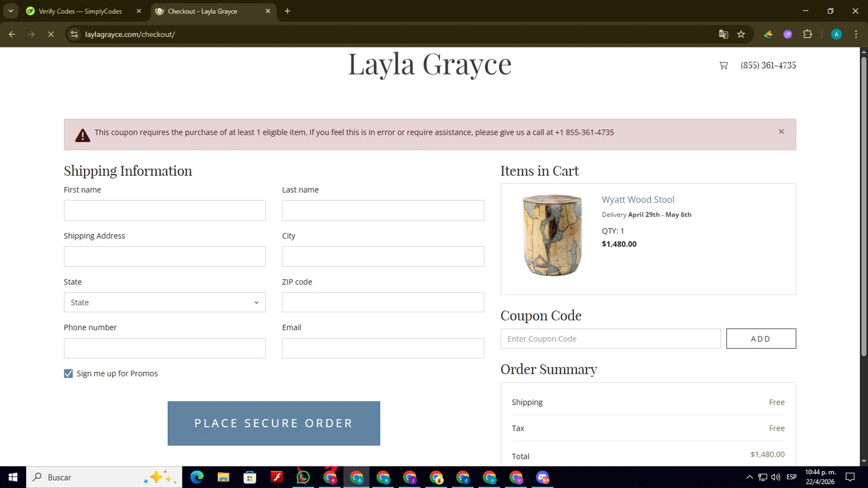Open the purple tag coupon extension
This screenshot has height=488, width=868.
click(788, 34)
